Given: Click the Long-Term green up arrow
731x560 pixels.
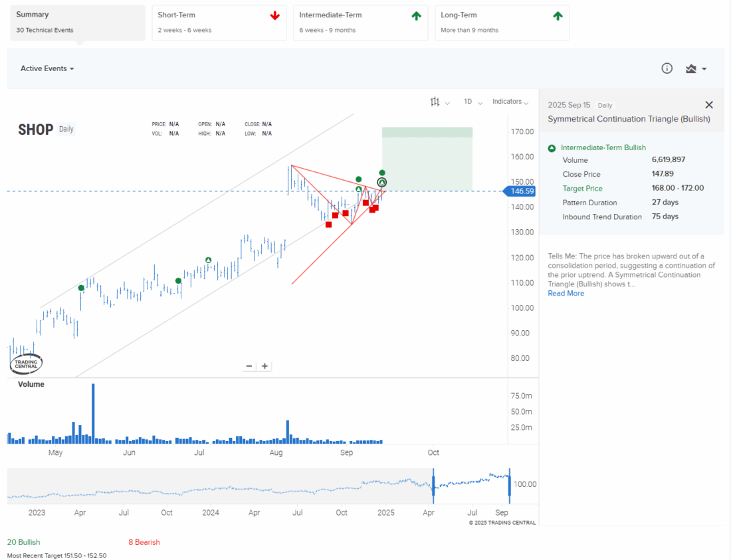Looking at the screenshot, I should click(558, 16).
